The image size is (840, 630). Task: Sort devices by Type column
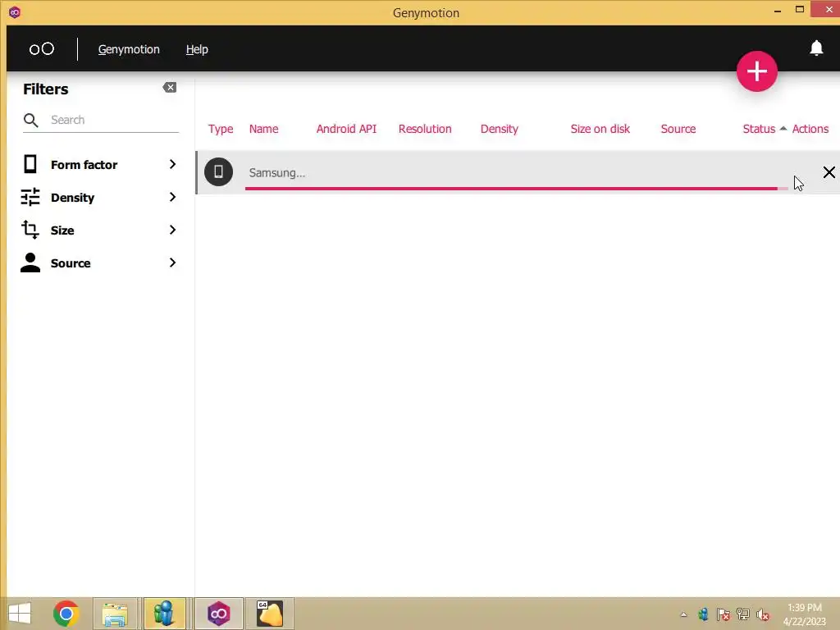pyautogui.click(x=221, y=129)
